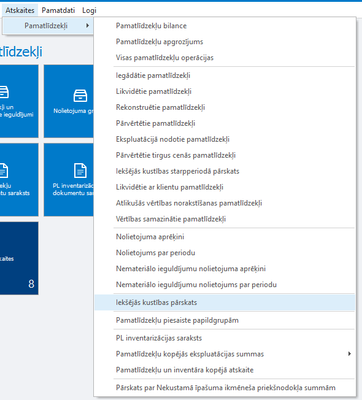This screenshot has height=400, width=362.
Task: Open the dark tile showing 8
Action: coord(19,258)
